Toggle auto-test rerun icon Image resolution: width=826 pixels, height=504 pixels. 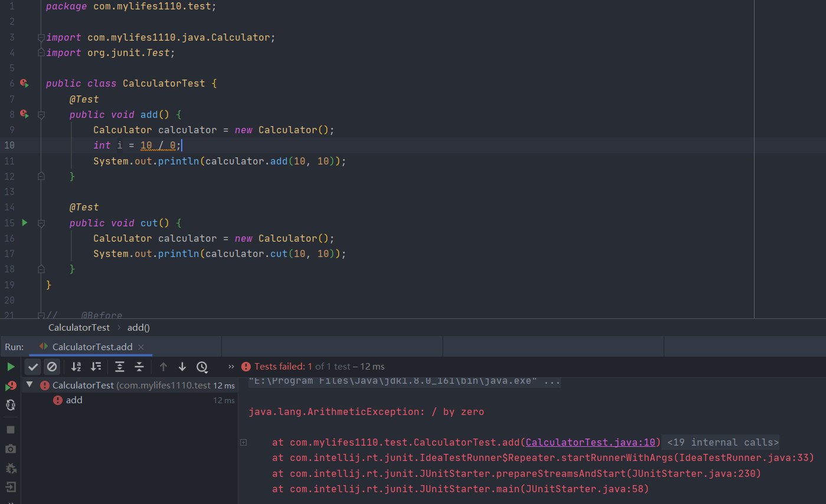click(x=11, y=405)
